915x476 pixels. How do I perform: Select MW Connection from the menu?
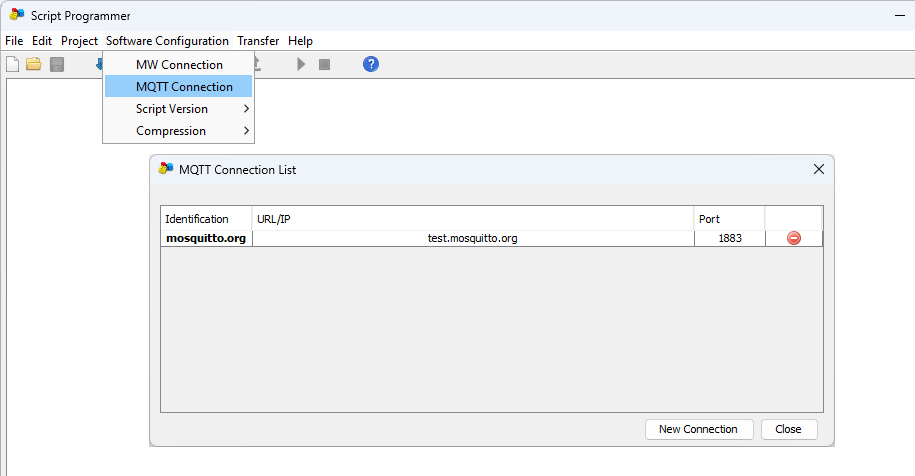(178, 65)
